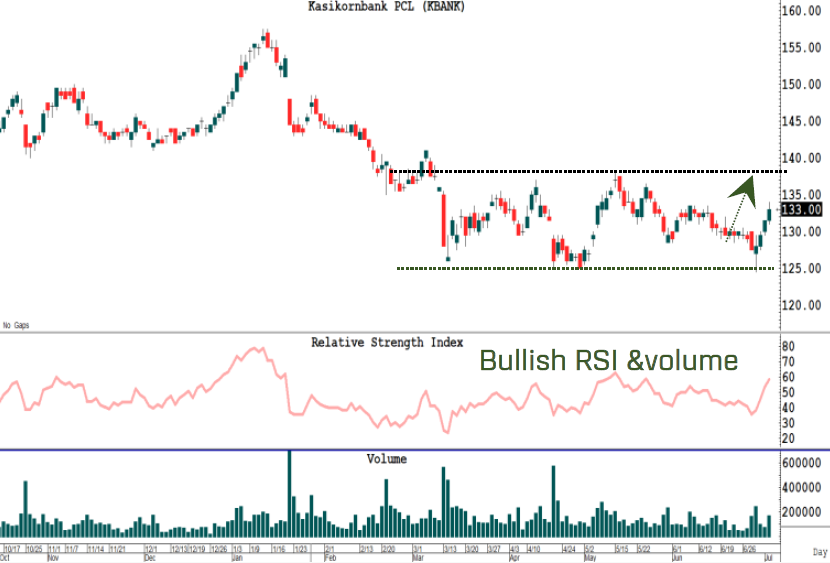The width and height of the screenshot is (830, 563).
Task: Click the Day interval label
Action: (x=819, y=552)
